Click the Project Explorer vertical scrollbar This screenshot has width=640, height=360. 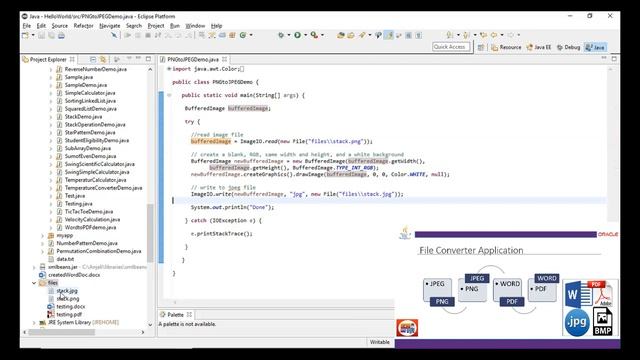(150, 233)
